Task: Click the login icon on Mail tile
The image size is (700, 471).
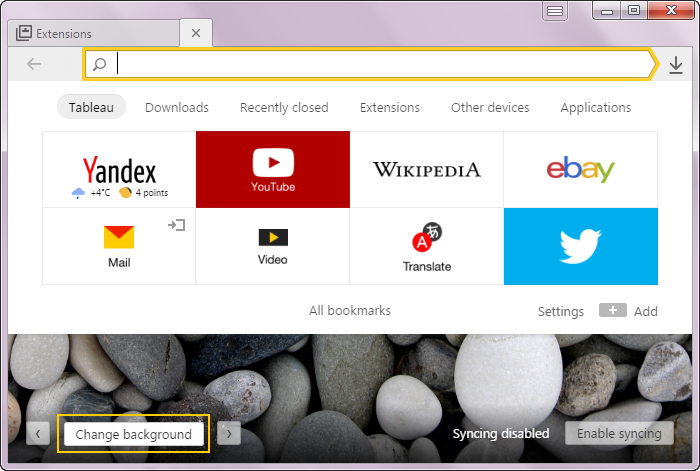Action: click(176, 225)
